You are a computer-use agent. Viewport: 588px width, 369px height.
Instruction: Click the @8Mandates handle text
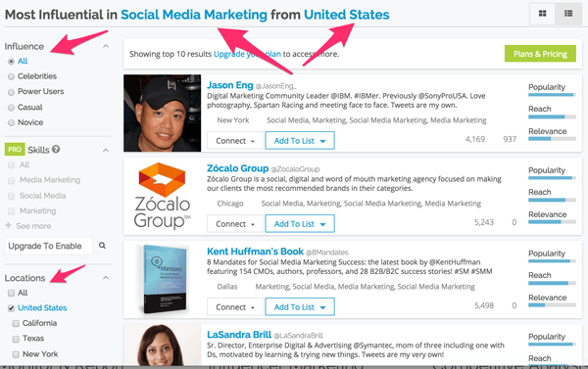[326, 253]
